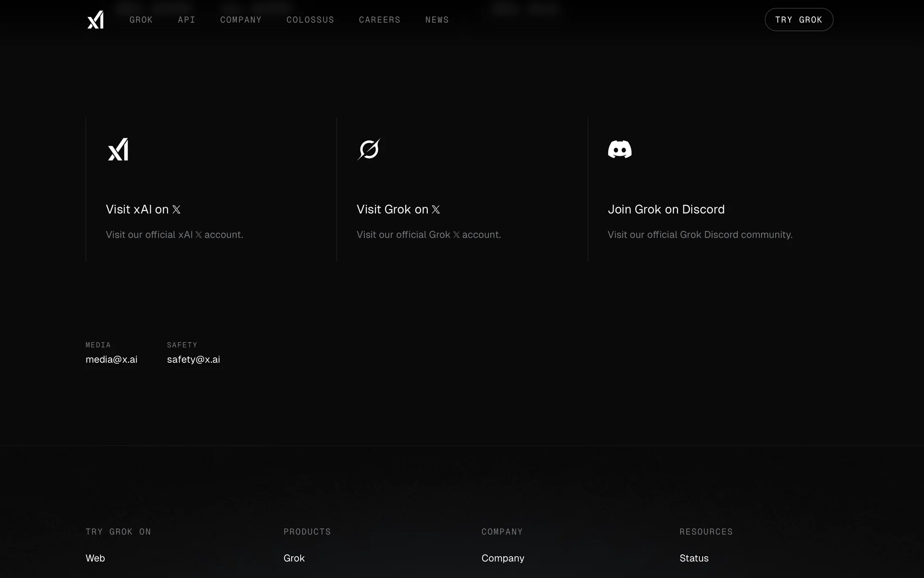Click the Discord logo icon
This screenshot has width=924, height=578.
pyautogui.click(x=619, y=149)
